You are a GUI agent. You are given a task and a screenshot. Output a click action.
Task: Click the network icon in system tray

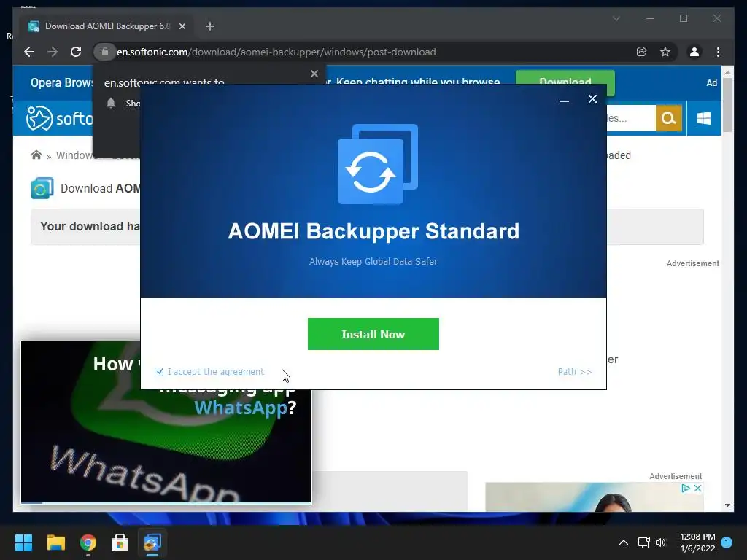pyautogui.click(x=643, y=542)
